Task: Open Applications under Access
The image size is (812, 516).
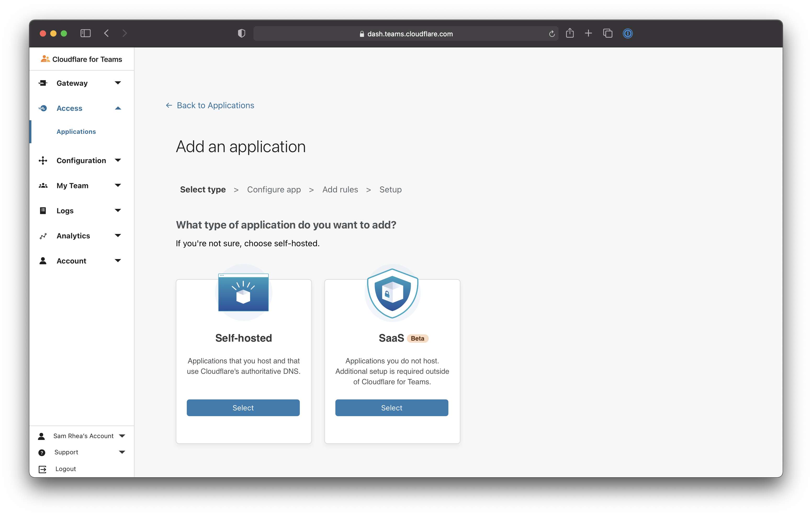Action: pyautogui.click(x=76, y=131)
